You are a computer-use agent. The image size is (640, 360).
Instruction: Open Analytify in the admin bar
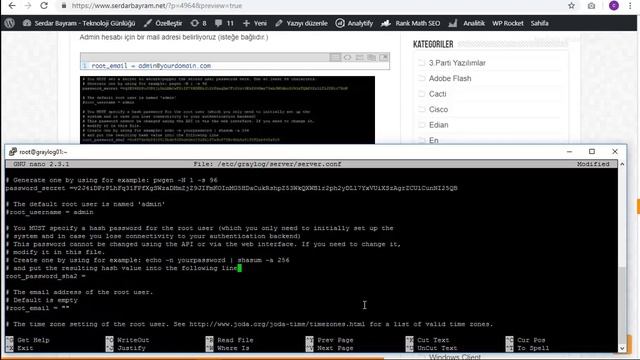[354, 23]
